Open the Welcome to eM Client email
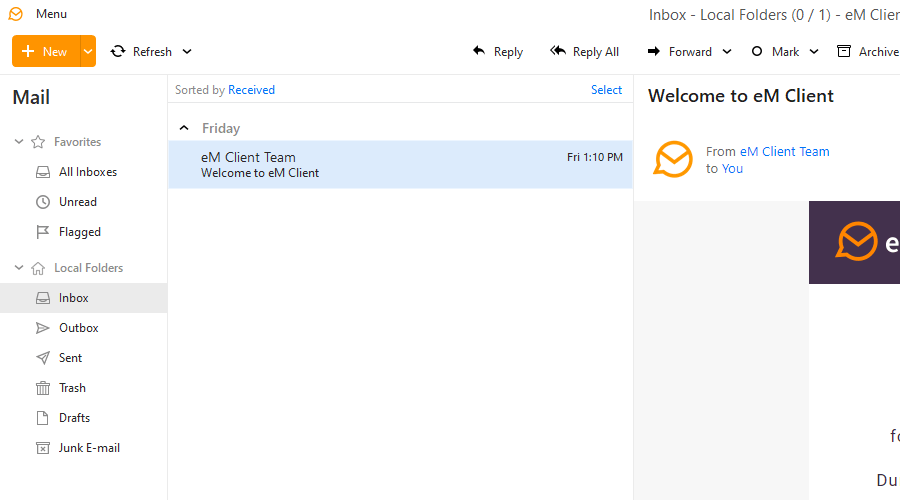This screenshot has width=900, height=500. [401, 165]
